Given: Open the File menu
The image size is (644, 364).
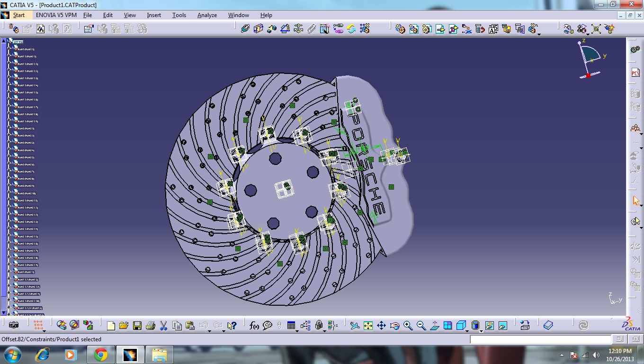Looking at the screenshot, I should pos(88,15).
